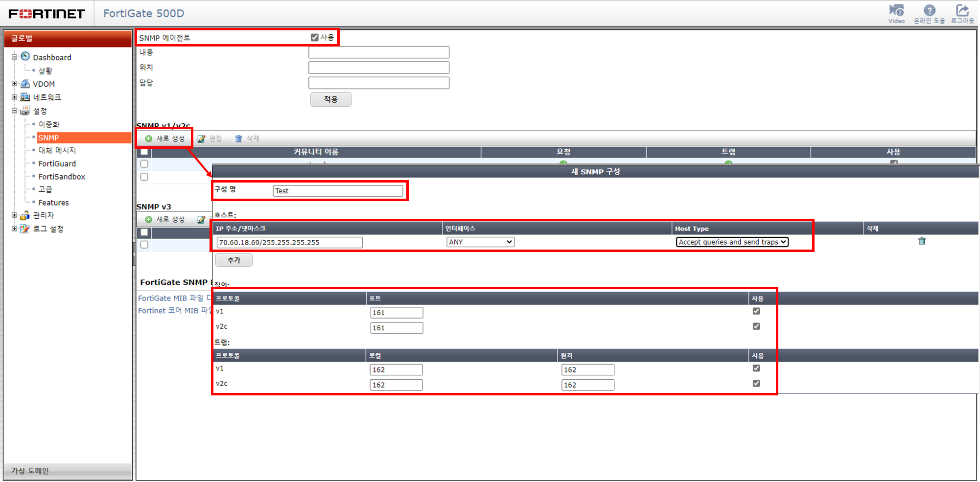Click the 적용 button
Viewport: 980px width, 482px height.
point(330,99)
